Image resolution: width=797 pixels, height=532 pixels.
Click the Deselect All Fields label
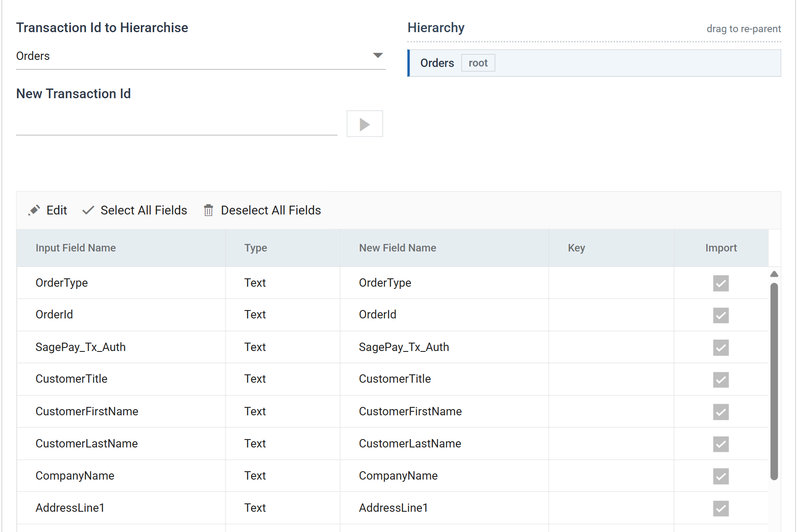point(271,210)
